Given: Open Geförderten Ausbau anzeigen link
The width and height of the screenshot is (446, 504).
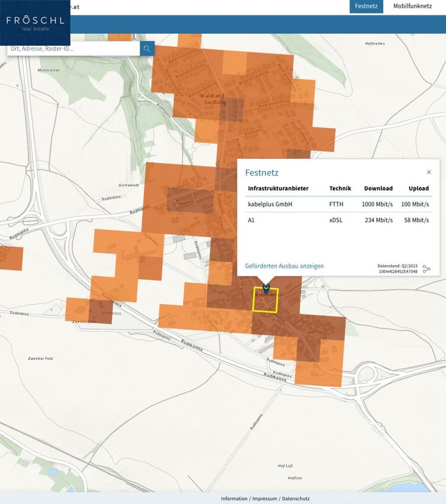Looking at the screenshot, I should click(284, 266).
